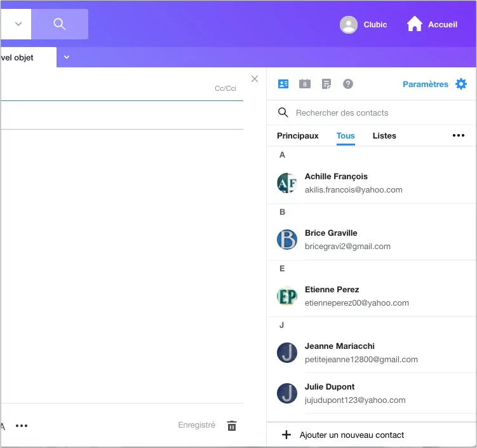The image size is (477, 448).
Task: Switch to the Principaux tab
Action: point(297,136)
